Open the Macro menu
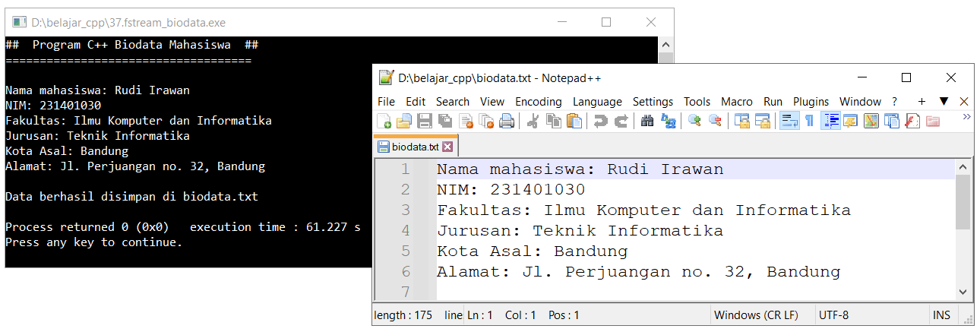This screenshot has width=980, height=332. point(737,102)
